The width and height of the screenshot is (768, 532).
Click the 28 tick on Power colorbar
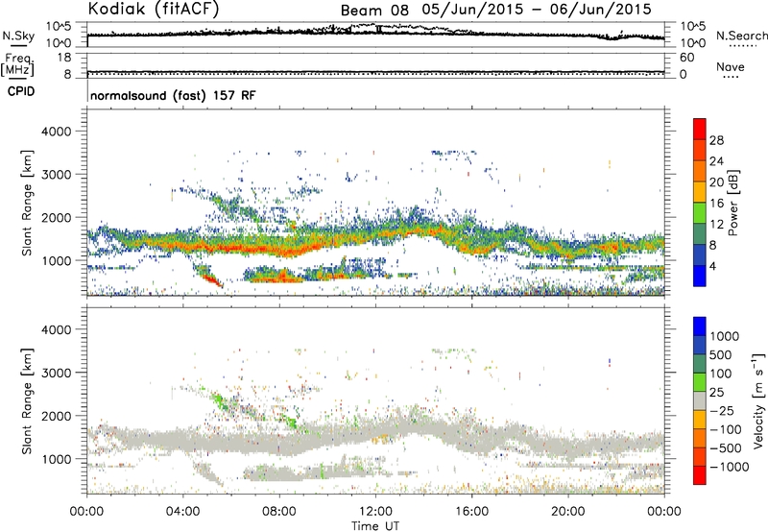(716, 140)
